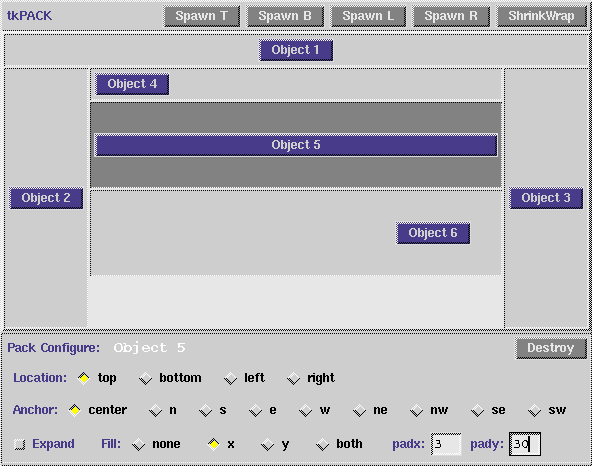Destroy the selected object
Viewport: 592px width, 466px height.
(551, 348)
